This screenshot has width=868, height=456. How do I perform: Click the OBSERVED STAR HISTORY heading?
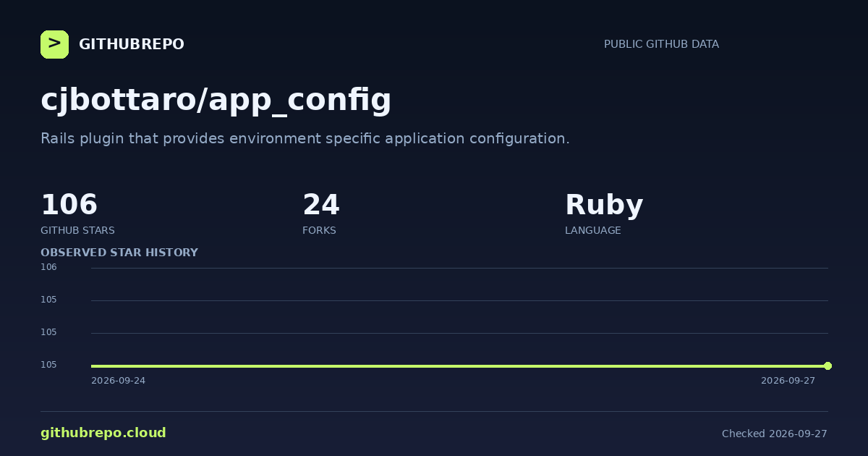[119, 253]
